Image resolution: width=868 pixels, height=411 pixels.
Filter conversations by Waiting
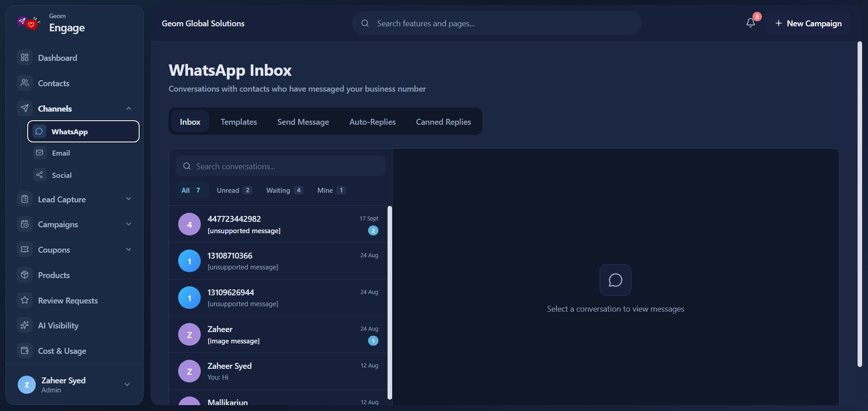[284, 190]
